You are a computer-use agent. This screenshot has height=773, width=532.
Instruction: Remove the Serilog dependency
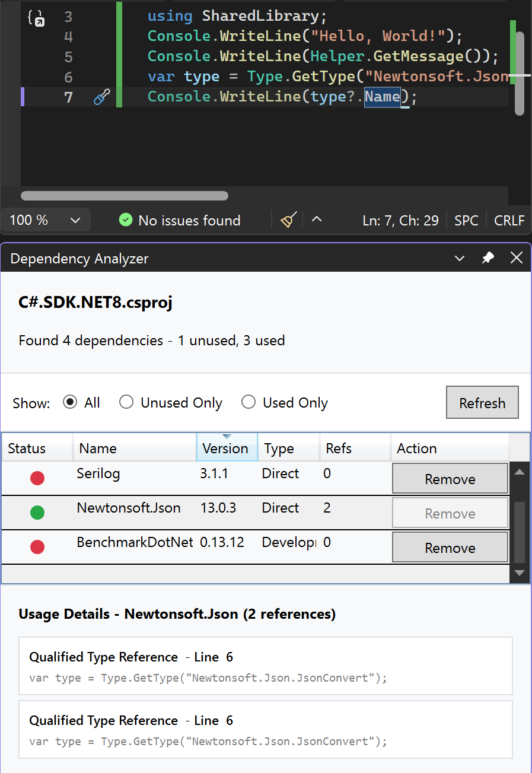[x=450, y=479]
